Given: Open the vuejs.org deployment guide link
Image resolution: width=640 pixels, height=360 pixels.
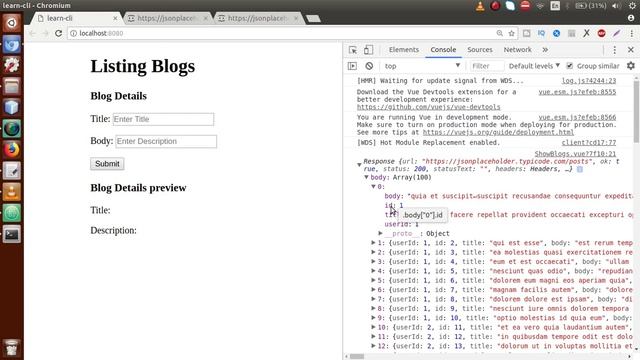Looking at the screenshot, I should coord(498,132).
